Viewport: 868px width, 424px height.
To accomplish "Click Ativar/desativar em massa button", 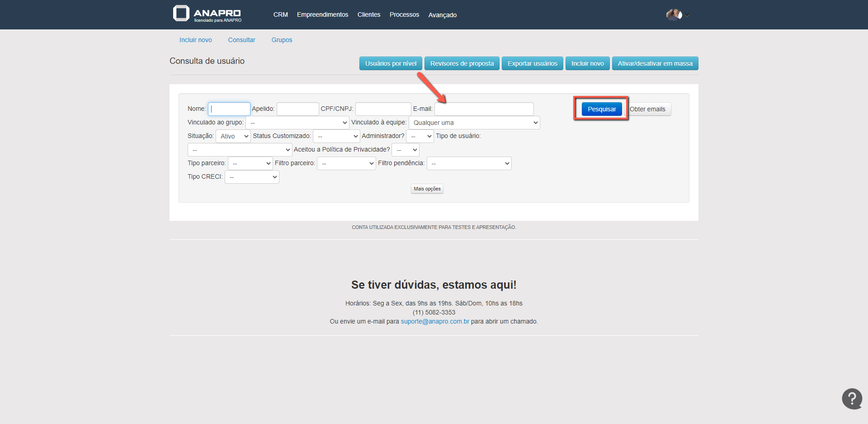I will point(655,63).
